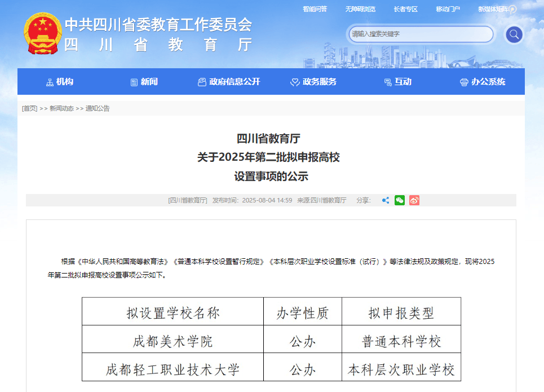Viewport: 544px width, 392px height.
Task: Click the icon beside 新媒体矩阵
Action: click(513, 10)
